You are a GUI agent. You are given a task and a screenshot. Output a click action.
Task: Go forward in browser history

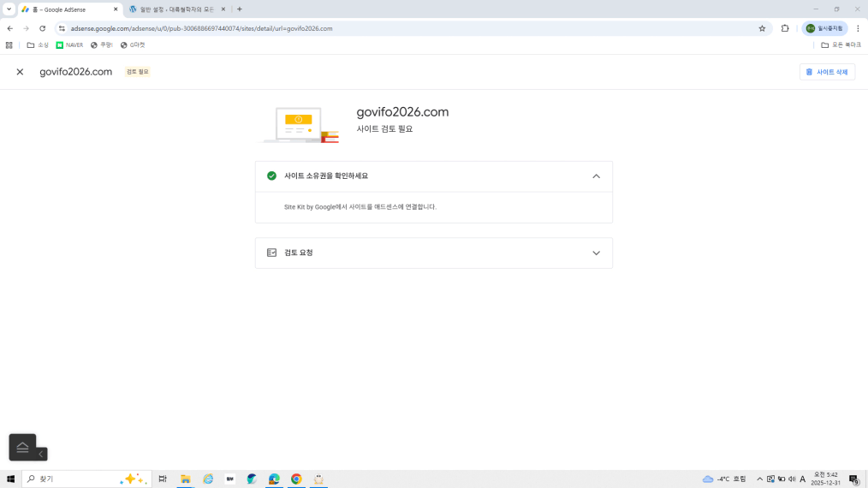(x=26, y=28)
